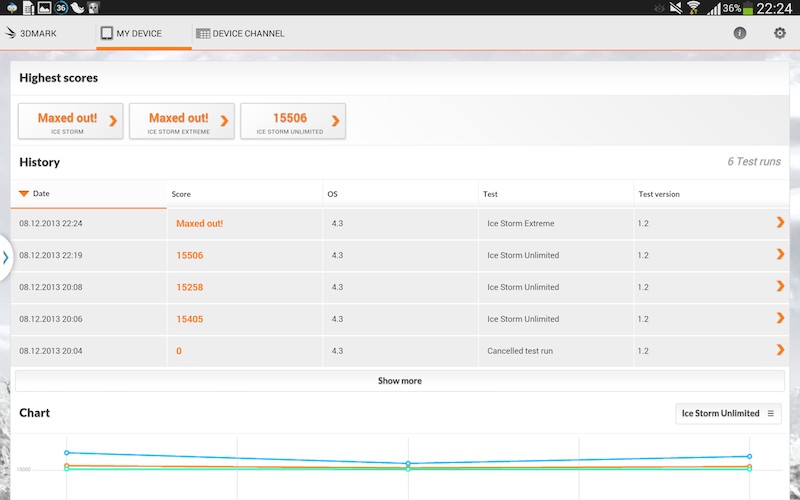Click the Cancelled test run label
Viewport: 800px width, 500px height.
pos(520,351)
